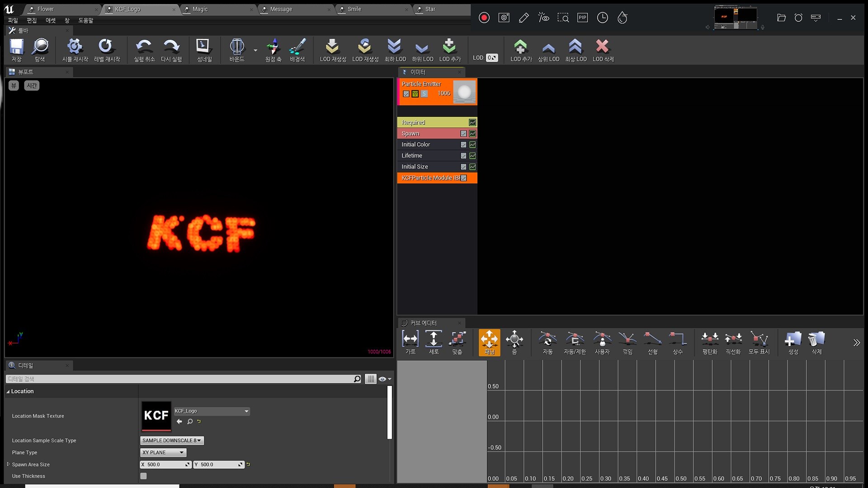
Task: Select the pan mode in curve editor
Action: pos(489,342)
